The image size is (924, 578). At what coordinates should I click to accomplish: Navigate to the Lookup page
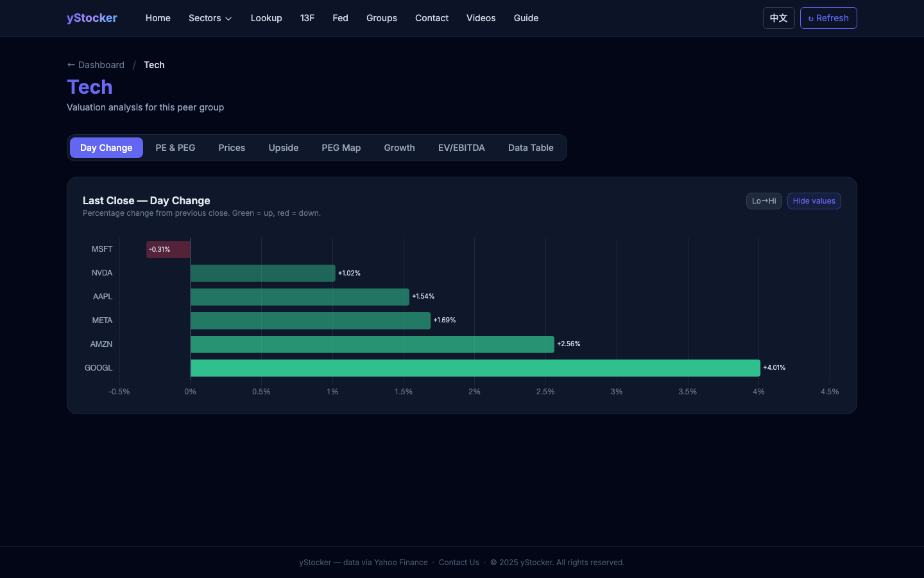(x=266, y=18)
